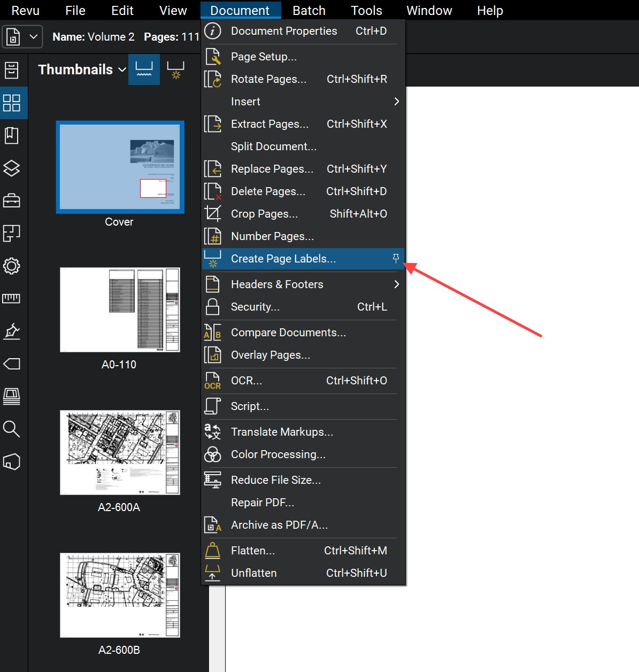The width and height of the screenshot is (639, 672).
Task: Open the Measurements ruler panel icon
Action: coord(12,298)
